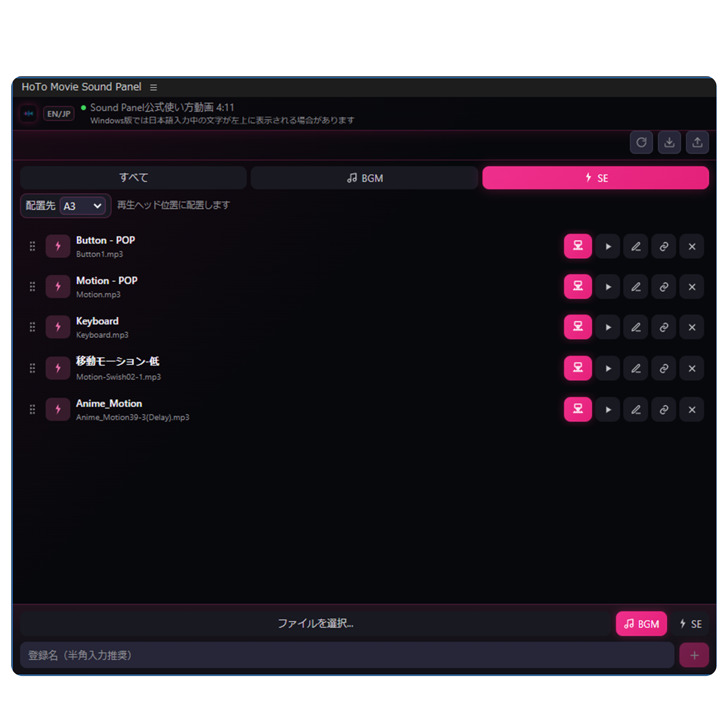Viewport: 728px width, 728px height.
Task: Place 移動モーション-低 on the timeline
Action: tap(578, 368)
